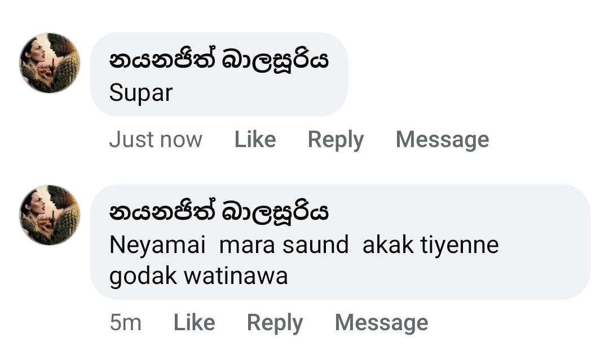
Task: Open the avatar beside the "Supar" comment
Action: [x=50, y=63]
